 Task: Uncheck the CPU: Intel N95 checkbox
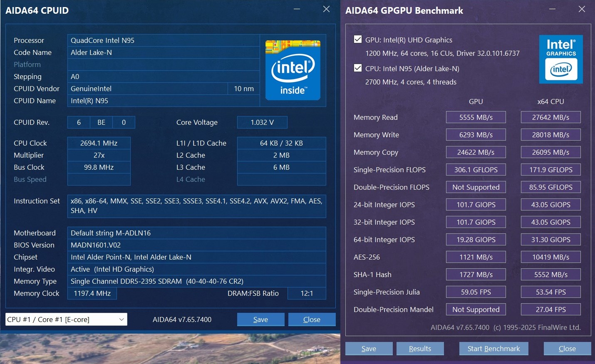357,68
